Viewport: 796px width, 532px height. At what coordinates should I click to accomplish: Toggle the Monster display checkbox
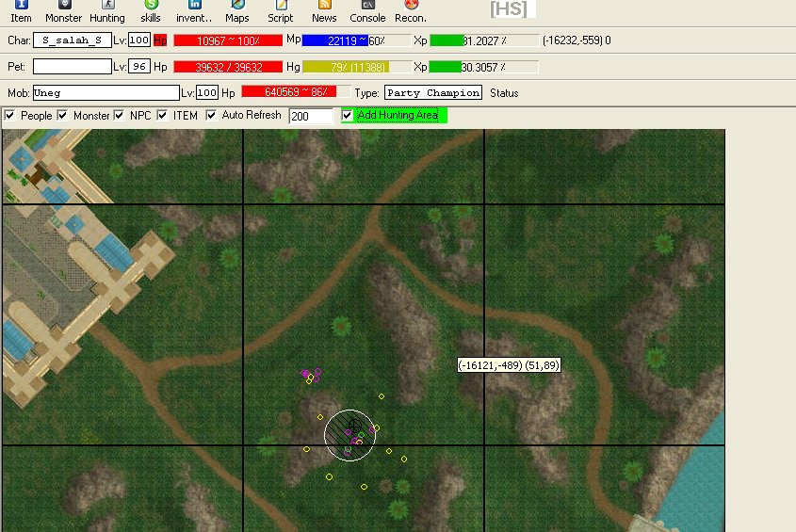[x=62, y=115]
